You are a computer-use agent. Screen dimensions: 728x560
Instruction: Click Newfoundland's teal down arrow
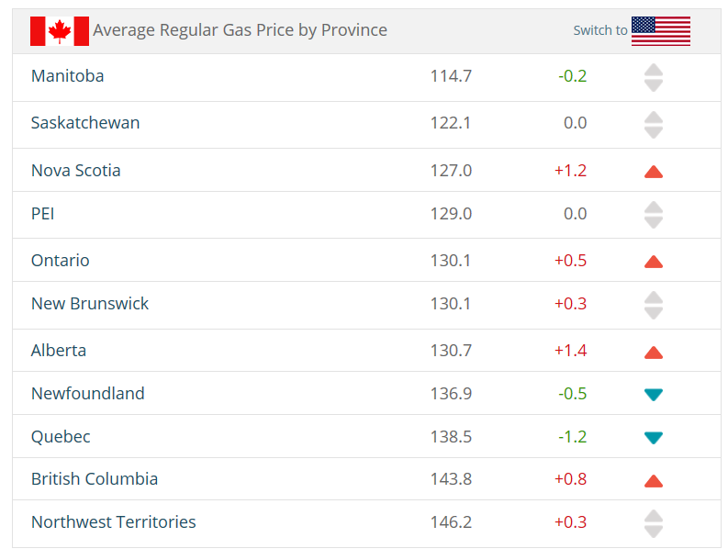point(654,395)
